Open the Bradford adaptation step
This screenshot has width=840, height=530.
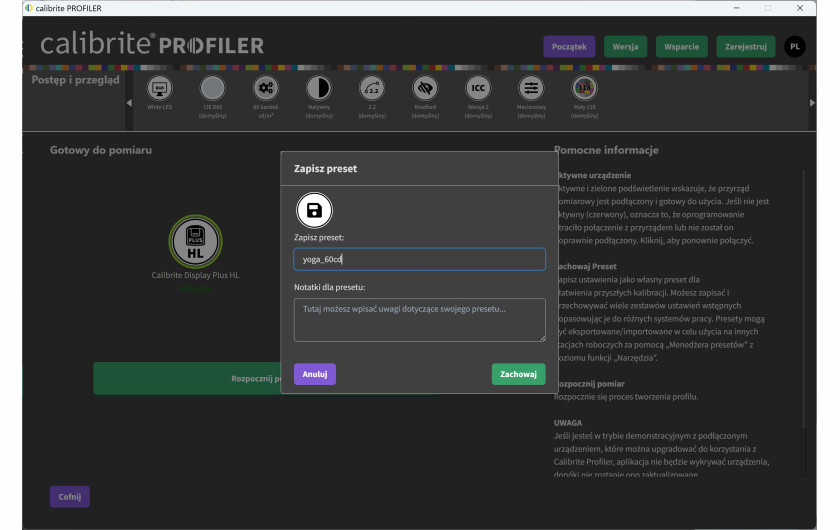coord(425,88)
